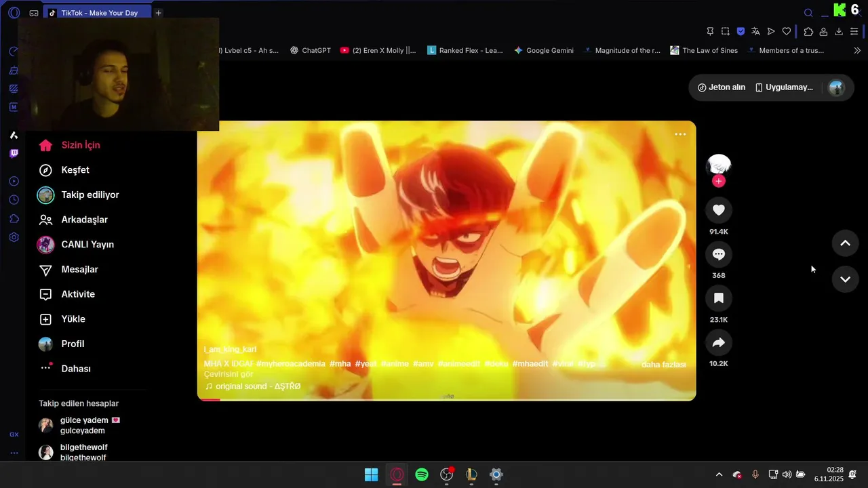
Task: Open the easy setup sliders icon
Action: click(x=854, y=31)
